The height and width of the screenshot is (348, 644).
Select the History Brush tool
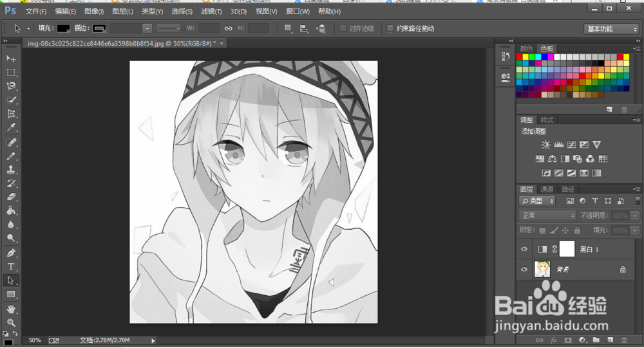point(11,183)
